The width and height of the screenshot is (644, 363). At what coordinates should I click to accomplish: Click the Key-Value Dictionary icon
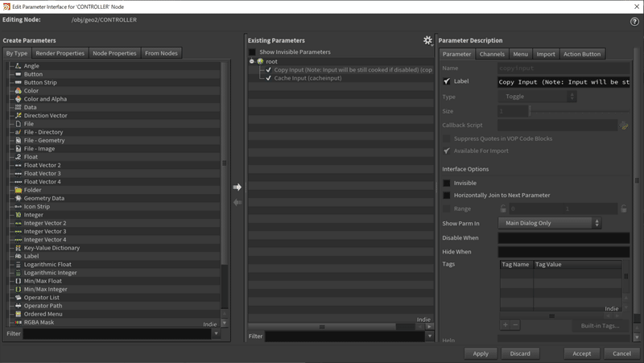(18, 248)
